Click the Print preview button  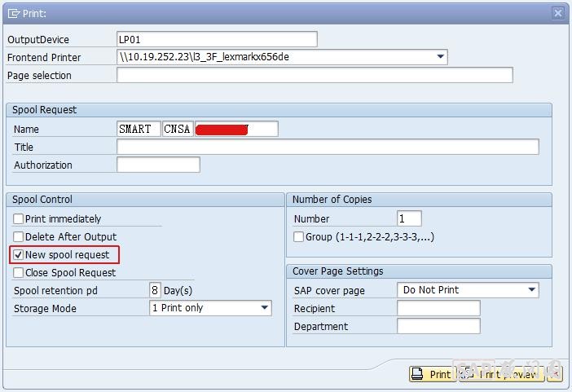click(500, 374)
